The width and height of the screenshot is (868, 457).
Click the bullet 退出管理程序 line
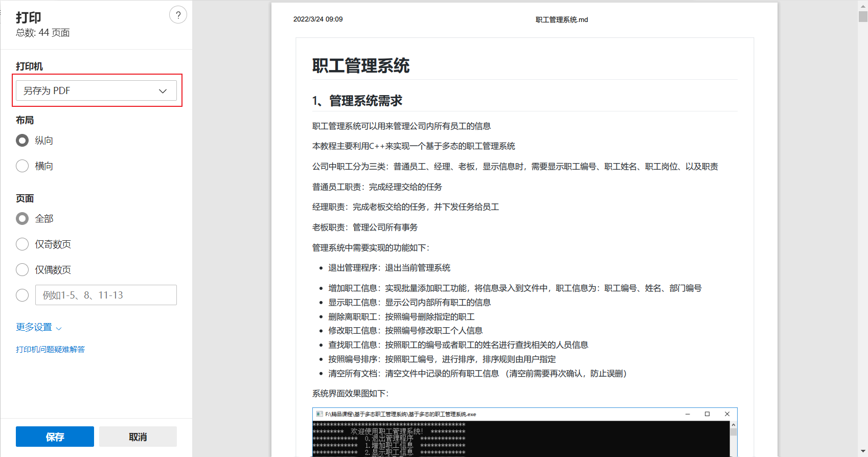(389, 268)
